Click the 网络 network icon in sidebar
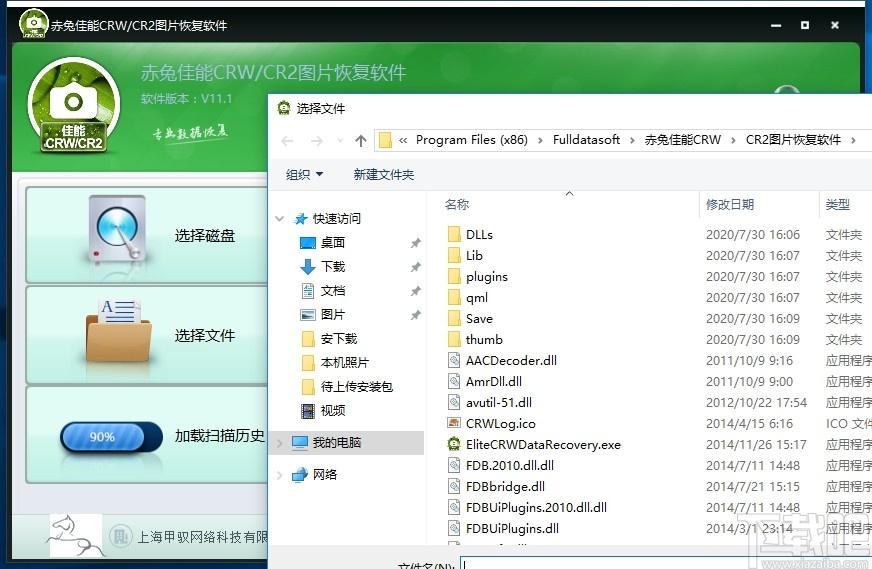This screenshot has height=569, width=872. [300, 474]
